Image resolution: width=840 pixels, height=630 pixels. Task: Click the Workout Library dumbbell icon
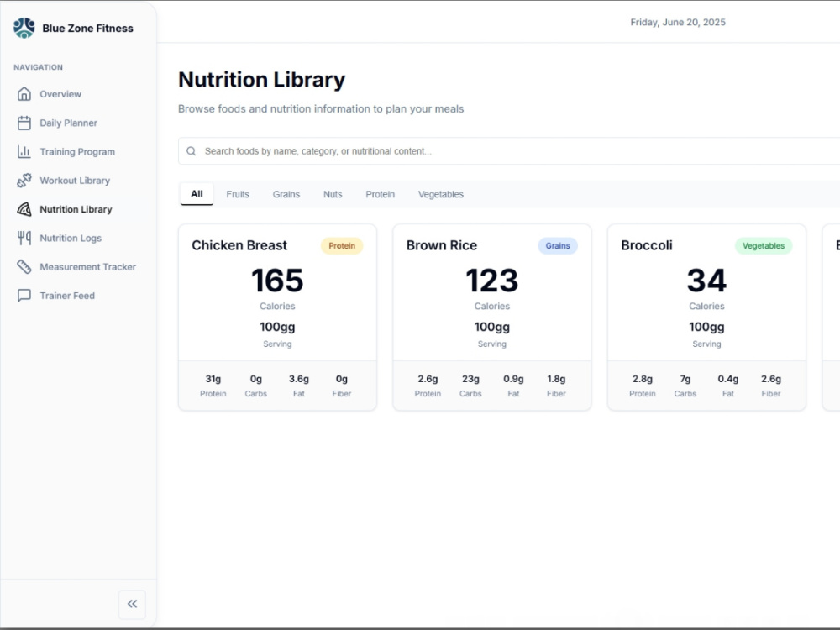[x=24, y=181]
